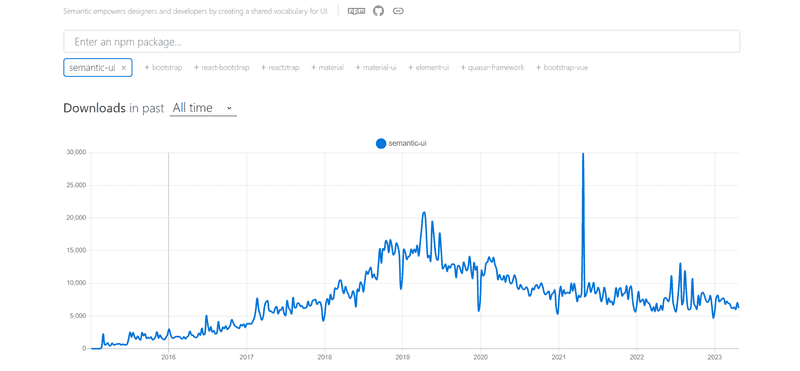
Task: Click the Downloads heading text
Action: [94, 108]
